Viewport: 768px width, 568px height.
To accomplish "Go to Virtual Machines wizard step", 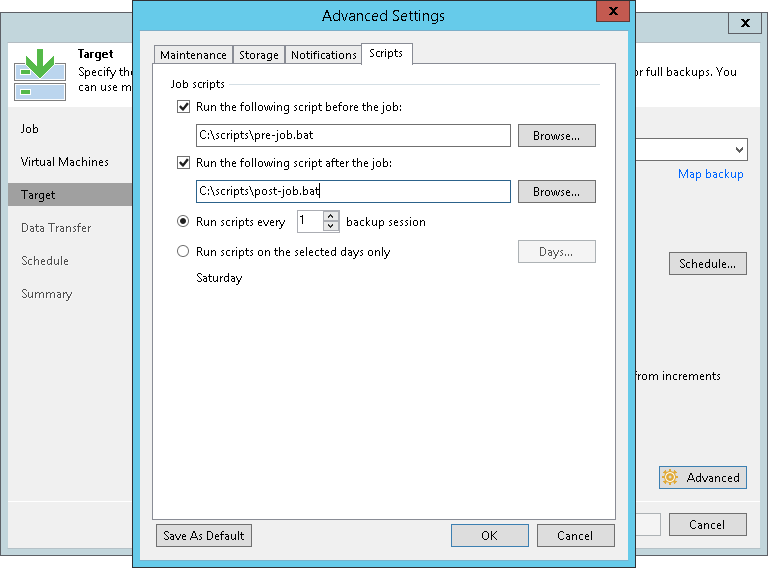I will (x=65, y=162).
